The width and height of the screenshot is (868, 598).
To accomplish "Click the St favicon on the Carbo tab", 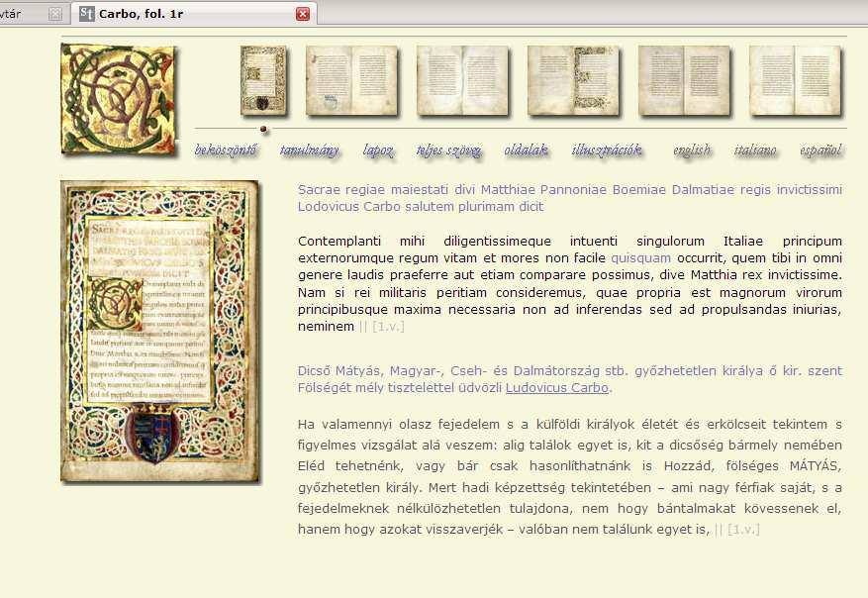I will point(86,14).
